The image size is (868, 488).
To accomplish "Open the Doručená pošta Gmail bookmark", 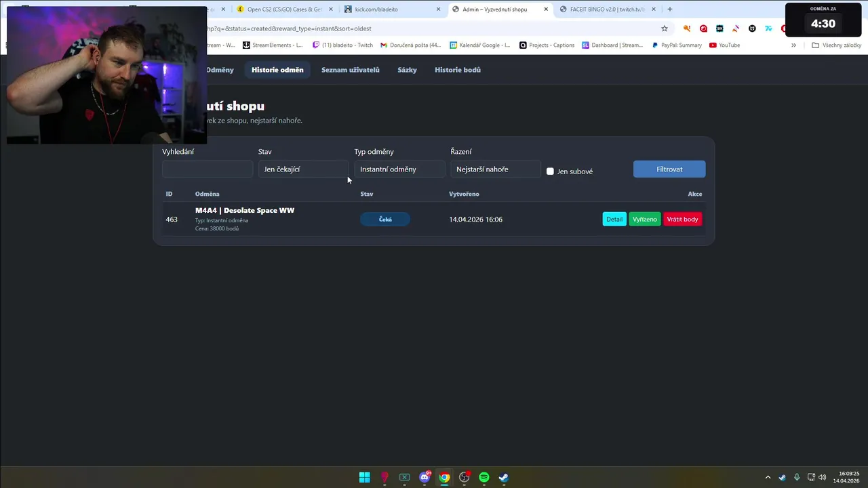I will coord(410,45).
